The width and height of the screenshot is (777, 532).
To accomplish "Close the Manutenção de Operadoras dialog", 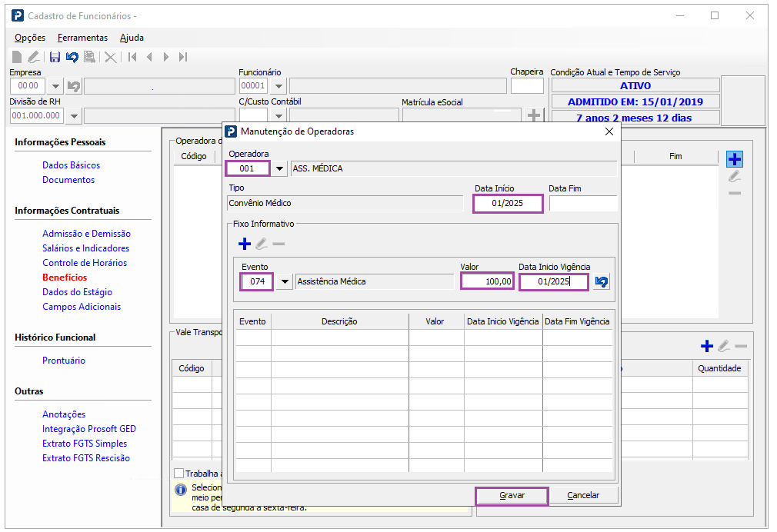I will coord(609,131).
